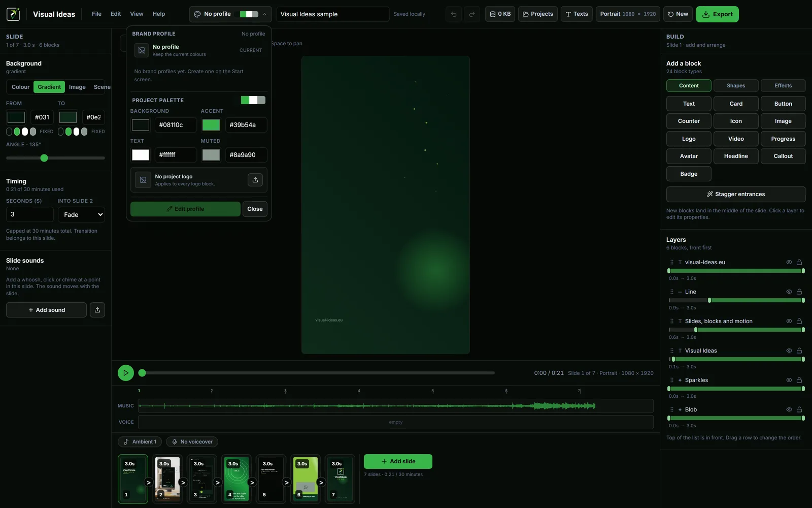Click the Export button
The width and height of the screenshot is (812, 508).
(x=717, y=14)
